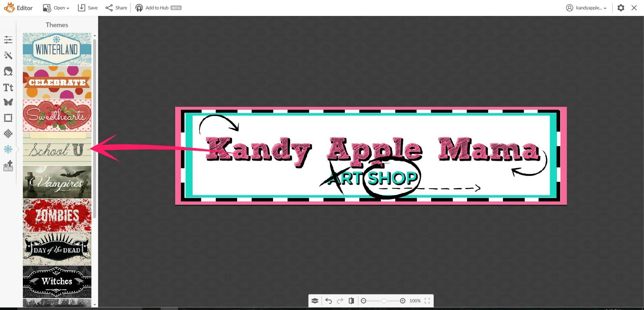Click the Themes panel scrollbar
The image size is (644, 310).
[x=95, y=129]
